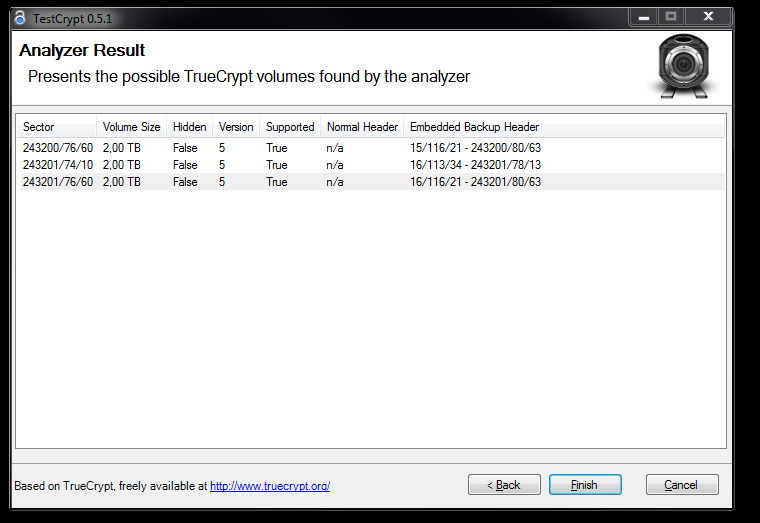Click the Finish button
Screen dimensions: 760x523
585,485
